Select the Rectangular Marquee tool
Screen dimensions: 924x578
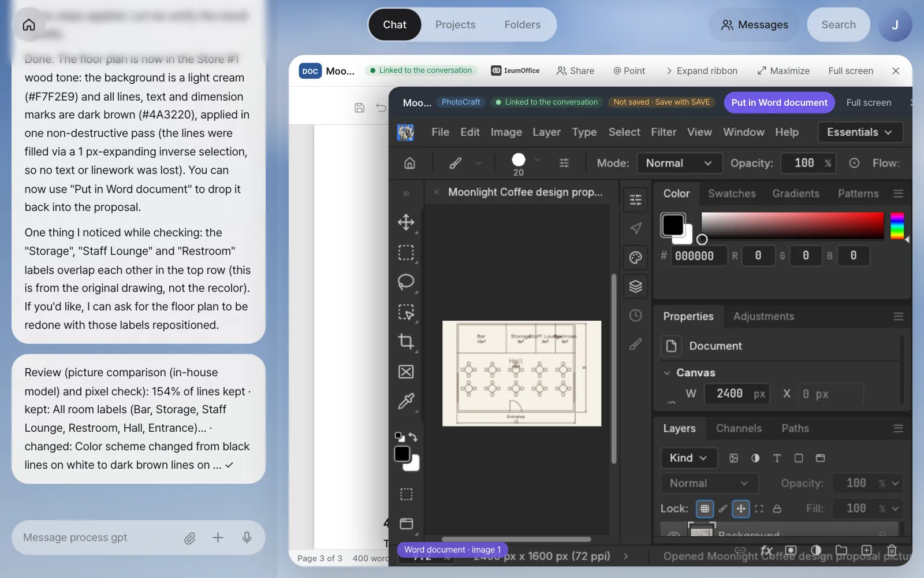(406, 253)
